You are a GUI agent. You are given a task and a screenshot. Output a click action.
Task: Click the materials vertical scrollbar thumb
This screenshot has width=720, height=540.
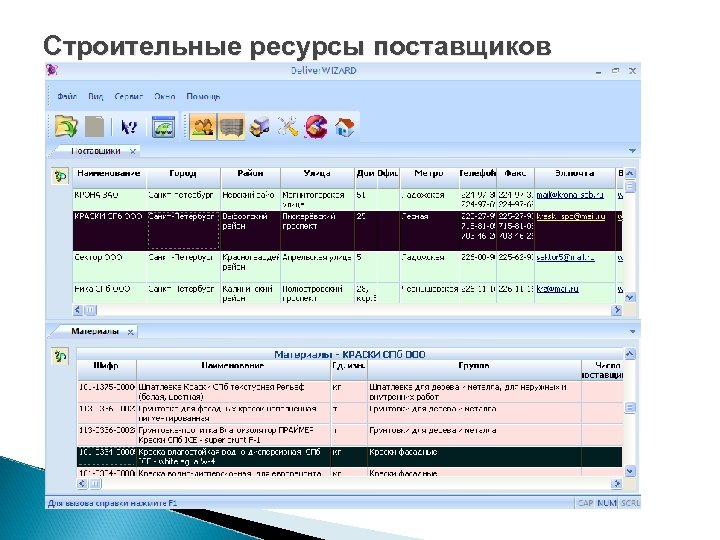click(x=630, y=408)
